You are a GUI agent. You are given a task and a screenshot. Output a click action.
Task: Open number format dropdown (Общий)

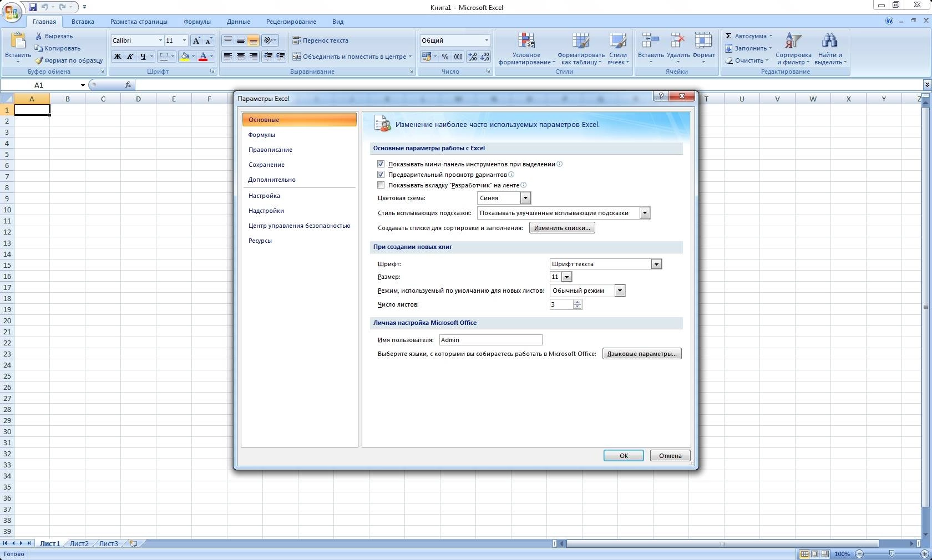487,40
